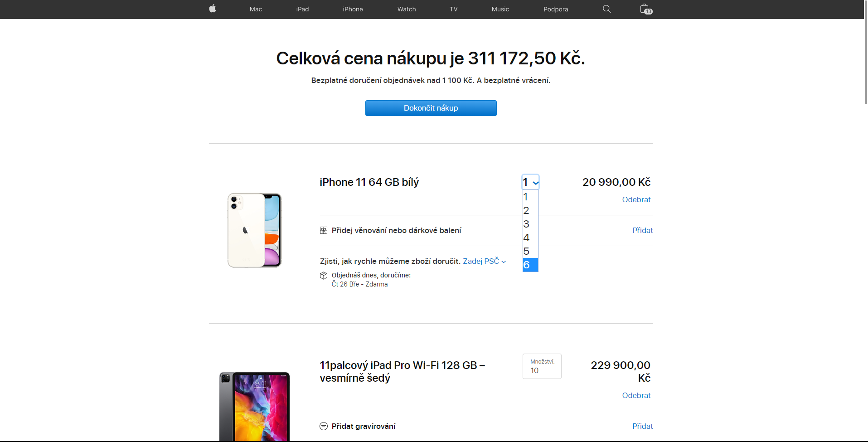
Task: Choose quantity 3 in dropdown list
Action: tap(530, 224)
